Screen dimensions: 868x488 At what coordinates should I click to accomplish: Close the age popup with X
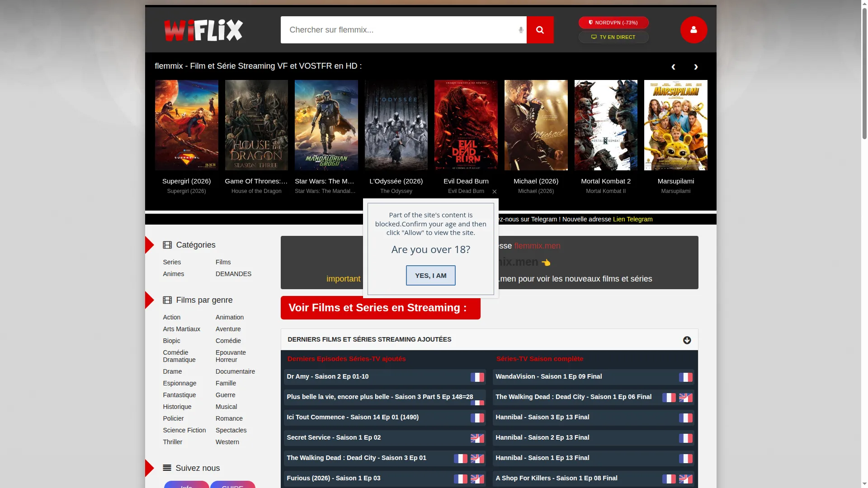pos(495,192)
